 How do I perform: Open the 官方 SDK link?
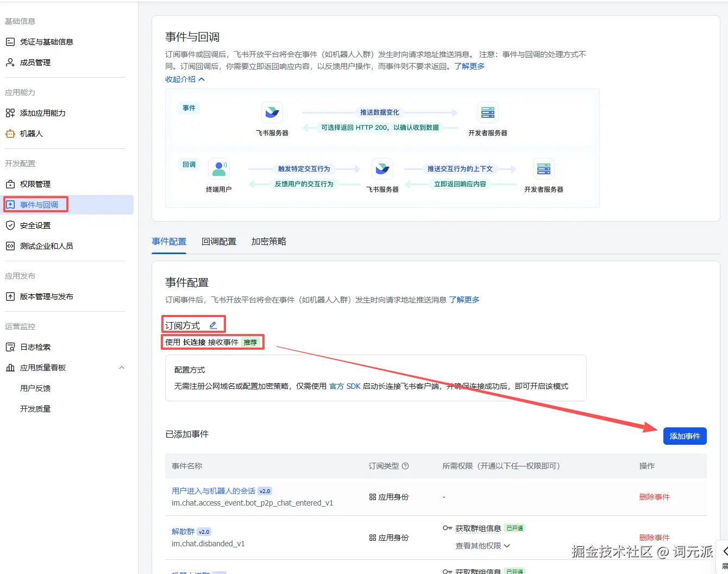click(345, 386)
